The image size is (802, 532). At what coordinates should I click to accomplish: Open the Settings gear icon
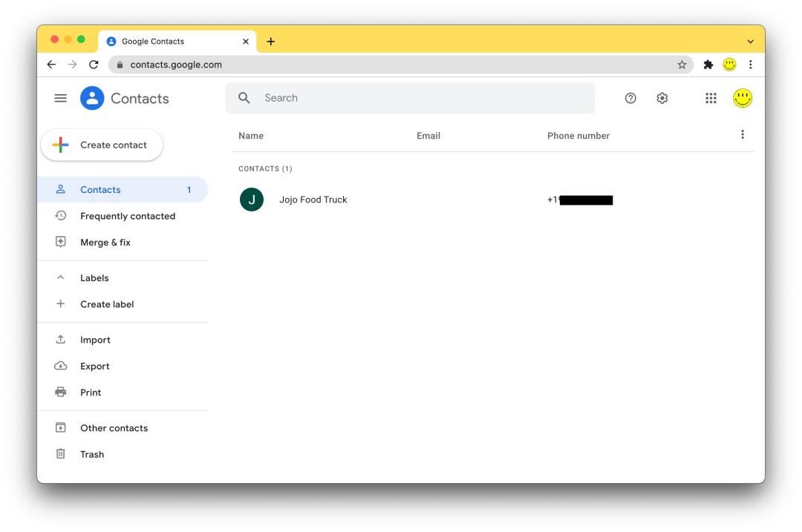662,98
